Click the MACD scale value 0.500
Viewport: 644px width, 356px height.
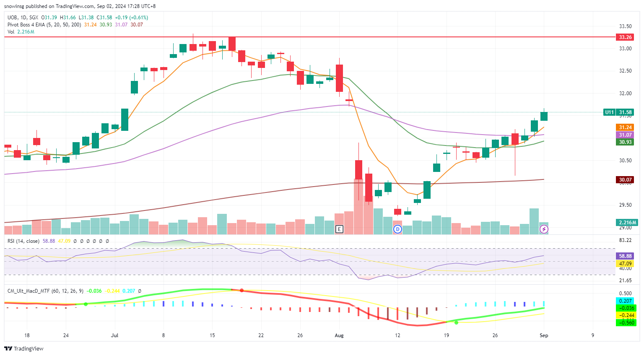[x=626, y=294]
